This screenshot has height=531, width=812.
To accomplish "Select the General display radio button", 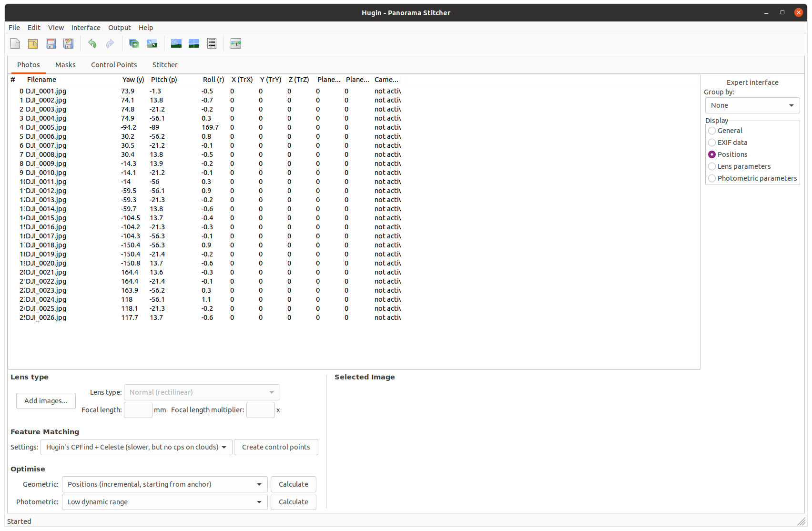I will pyautogui.click(x=712, y=131).
